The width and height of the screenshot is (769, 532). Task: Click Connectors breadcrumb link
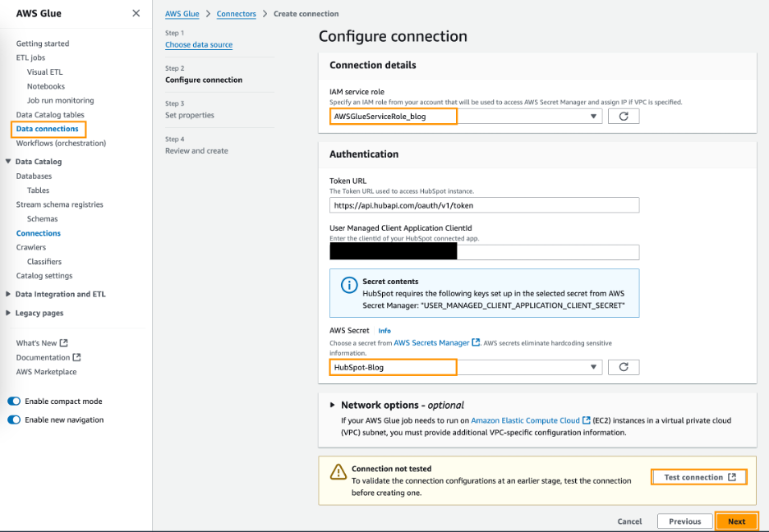(237, 14)
